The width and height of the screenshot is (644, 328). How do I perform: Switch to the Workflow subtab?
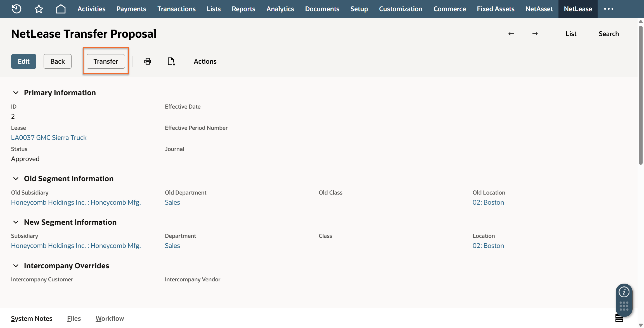click(110, 319)
